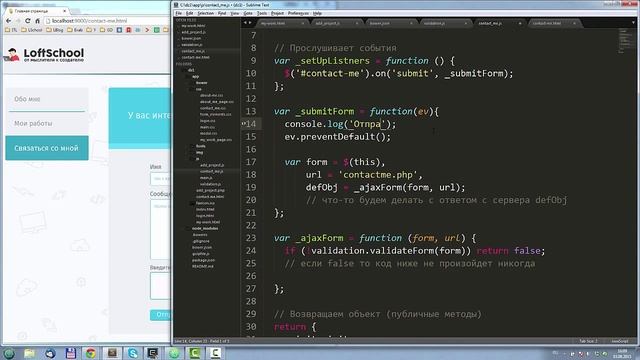Open the UBlog bookmarks folder
The image size is (640, 360).
pos(55,30)
